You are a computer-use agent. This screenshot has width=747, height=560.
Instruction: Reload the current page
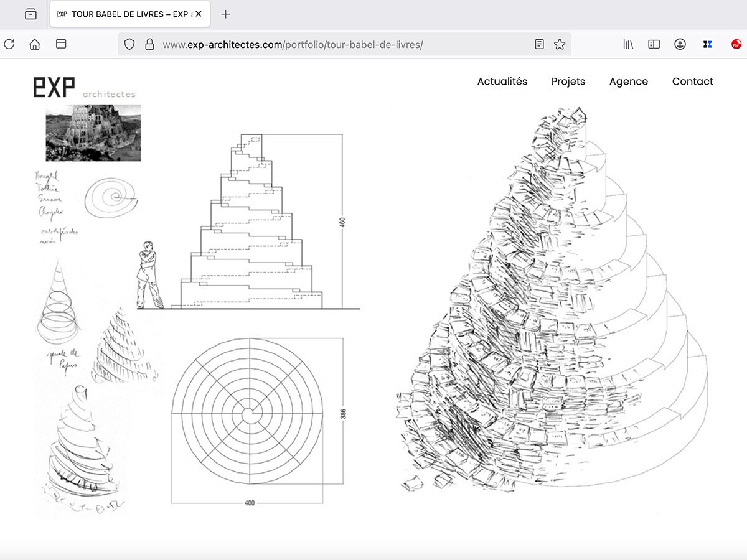9,44
